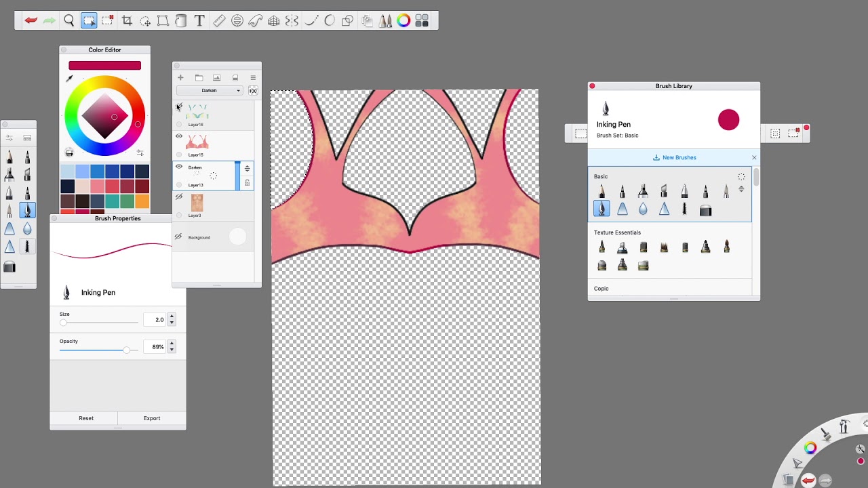This screenshot has width=868, height=488.
Task: Add a new layer with the plus icon
Action: tap(180, 78)
